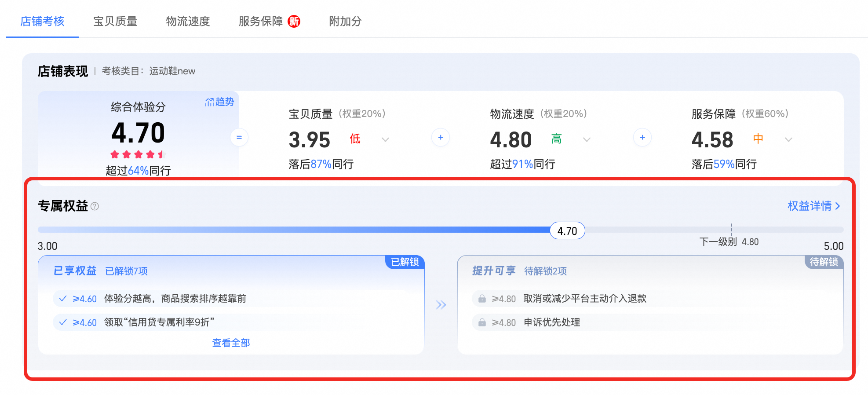Click the 已解锁 badge
The width and height of the screenshot is (868, 395).
click(x=405, y=262)
